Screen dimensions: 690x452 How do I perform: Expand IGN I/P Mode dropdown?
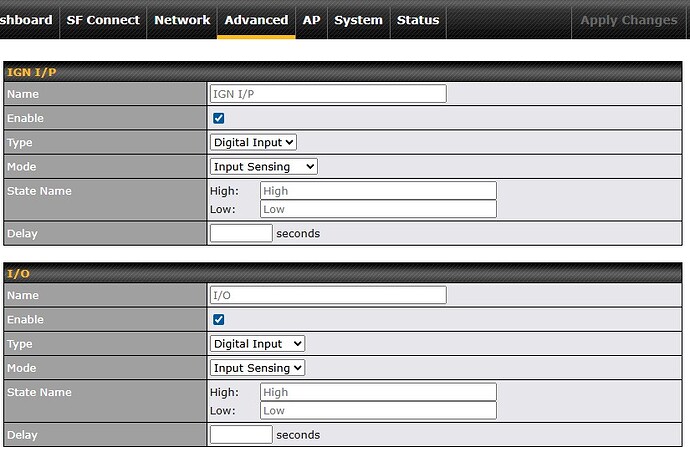(264, 167)
